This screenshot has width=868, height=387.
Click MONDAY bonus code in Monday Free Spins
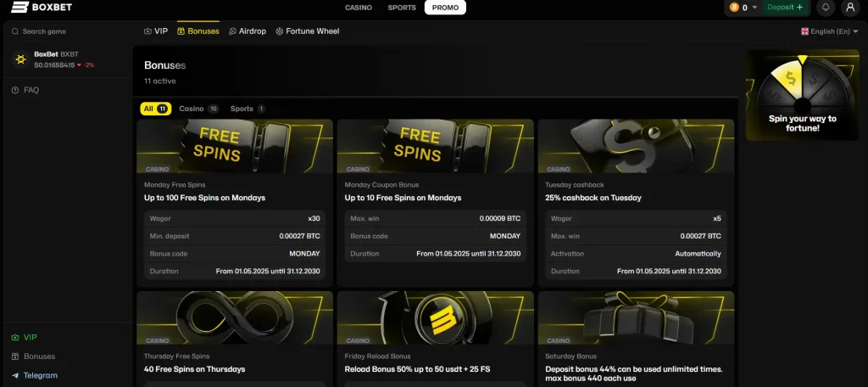(x=304, y=254)
